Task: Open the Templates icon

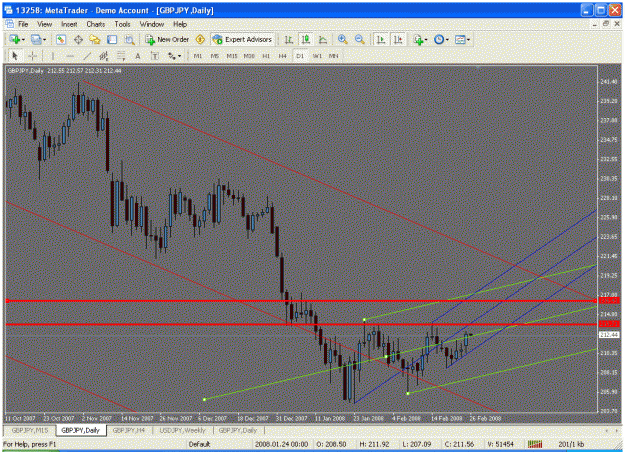Action: [460, 39]
